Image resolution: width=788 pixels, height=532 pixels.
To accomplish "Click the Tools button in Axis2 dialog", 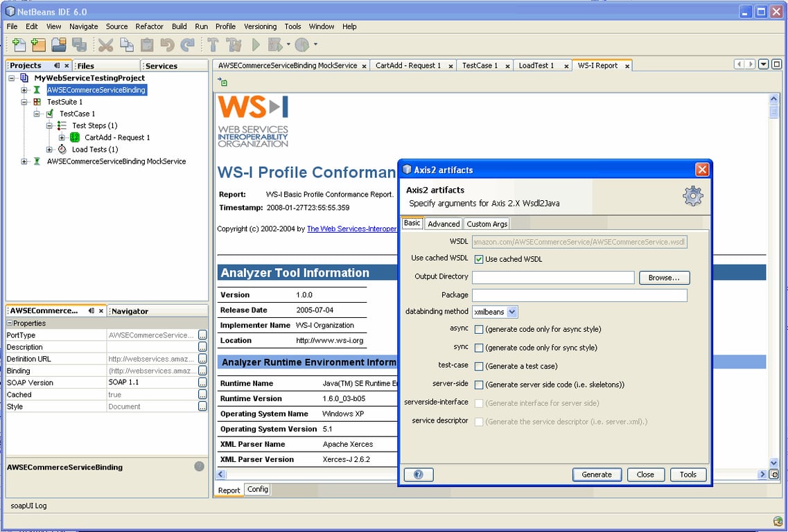I will point(688,475).
